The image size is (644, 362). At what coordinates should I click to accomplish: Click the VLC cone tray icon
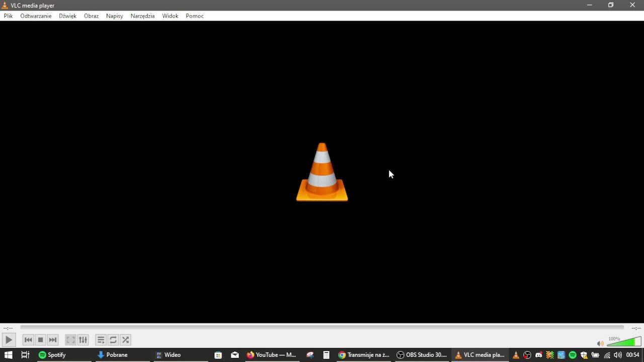(516, 355)
